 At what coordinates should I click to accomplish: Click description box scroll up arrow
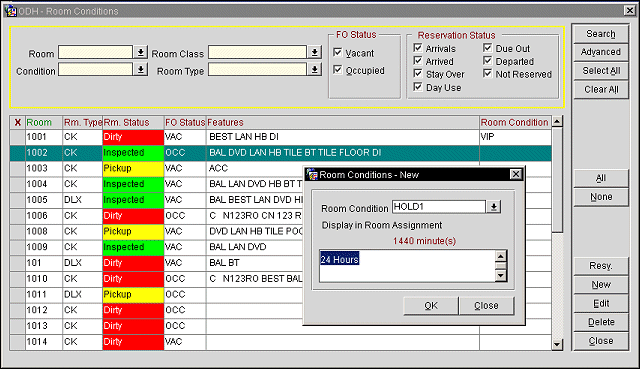(501, 256)
